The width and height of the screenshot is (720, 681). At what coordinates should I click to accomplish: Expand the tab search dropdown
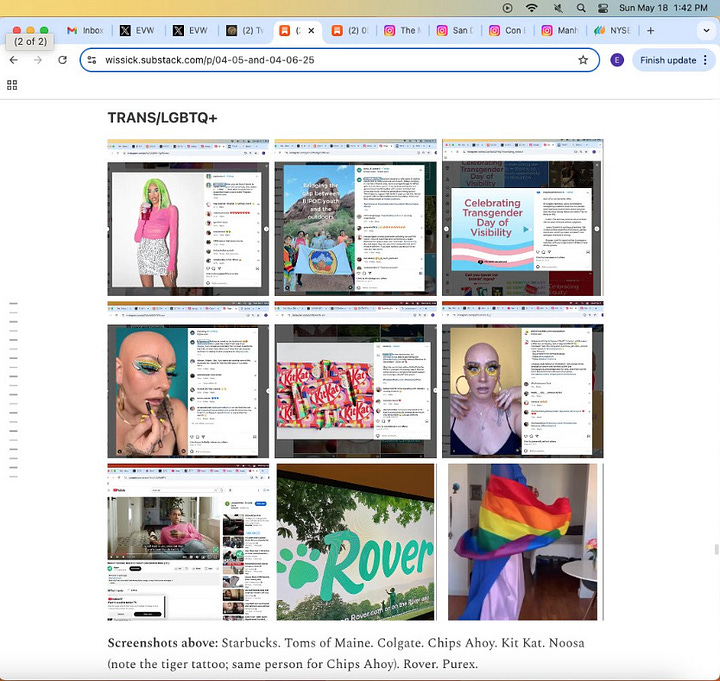click(x=706, y=31)
